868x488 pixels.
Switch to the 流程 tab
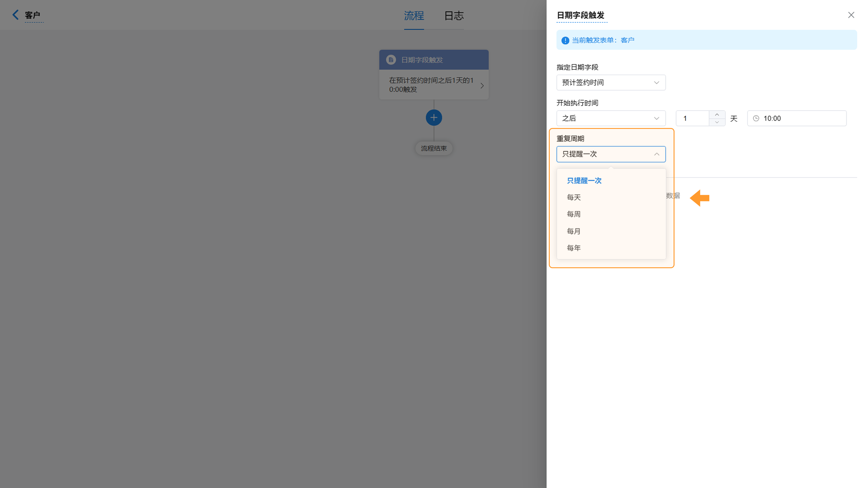(x=414, y=16)
